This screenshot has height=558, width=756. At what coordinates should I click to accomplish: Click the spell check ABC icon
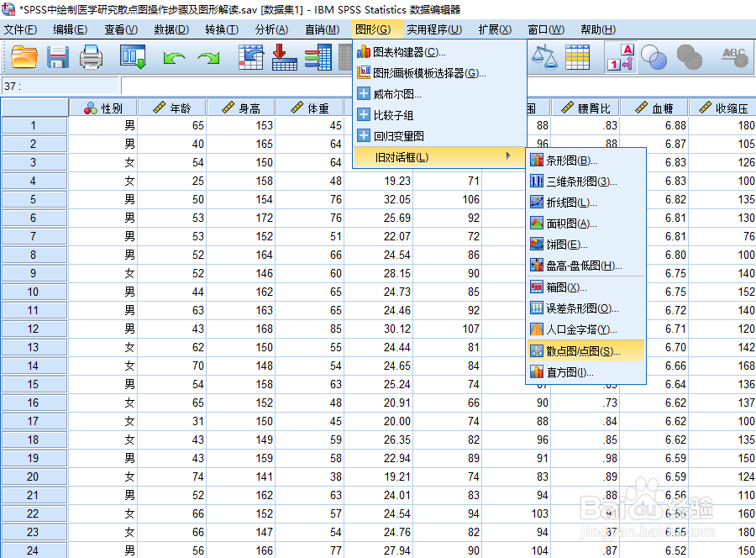(734, 57)
